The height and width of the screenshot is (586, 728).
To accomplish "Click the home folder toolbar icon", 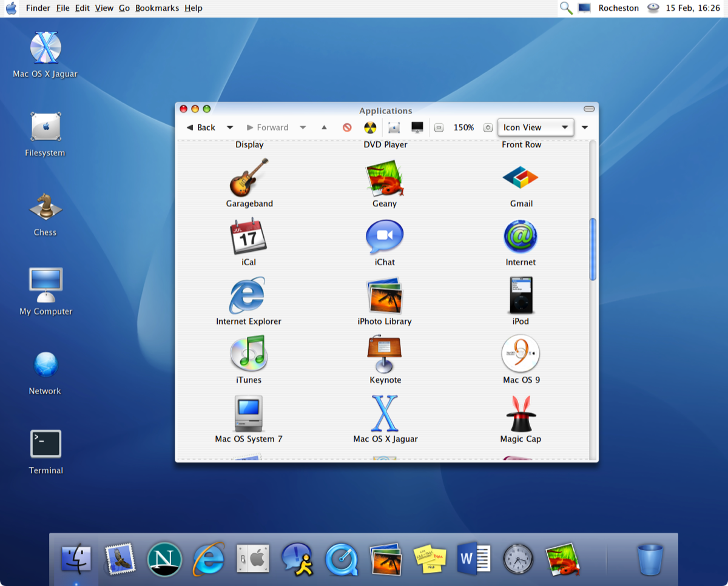I will [x=394, y=127].
